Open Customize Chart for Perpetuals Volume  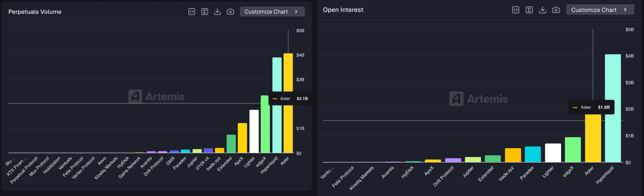272,12
